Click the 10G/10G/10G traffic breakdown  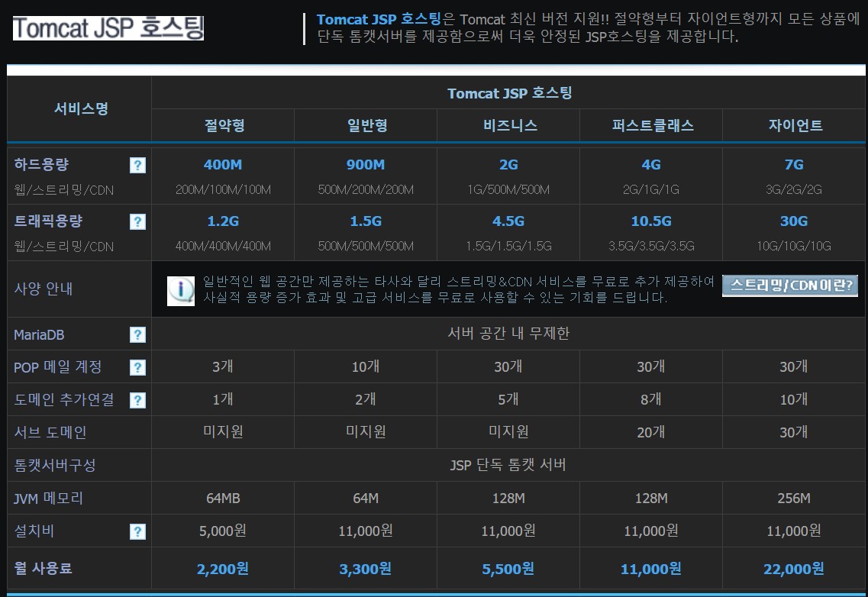coord(794,246)
